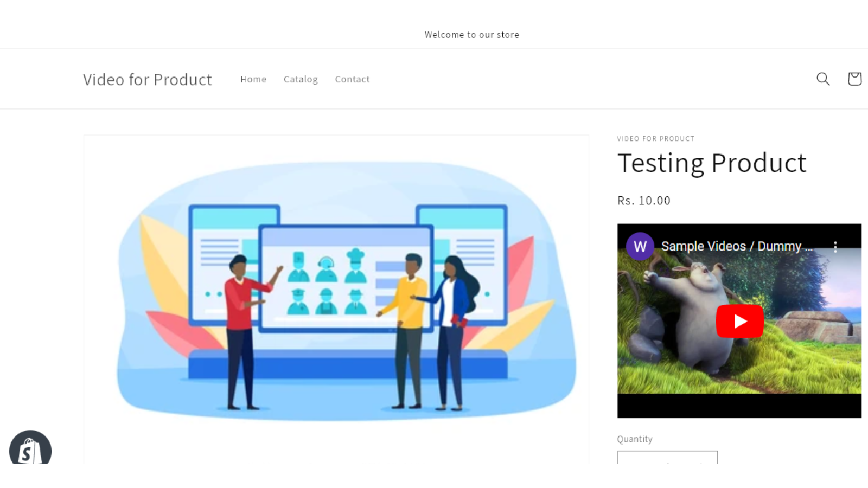868x488 pixels.
Task: Open the Catalog menu item
Action: point(301,79)
